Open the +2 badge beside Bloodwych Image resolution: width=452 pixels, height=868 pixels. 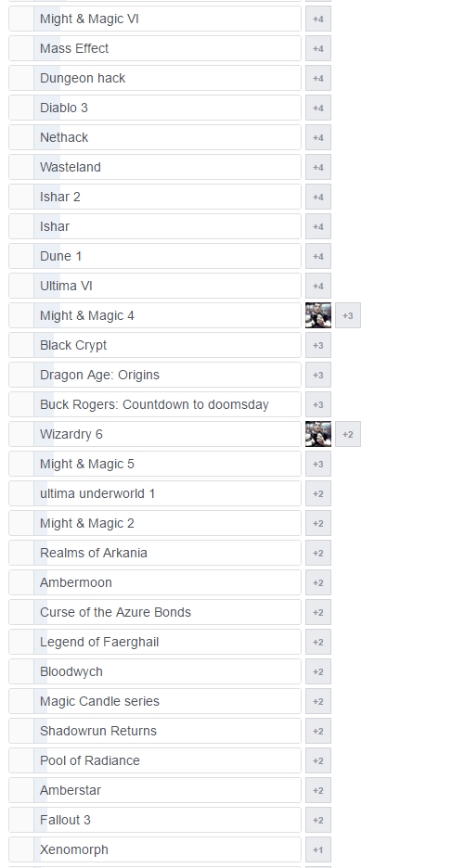pos(318,671)
